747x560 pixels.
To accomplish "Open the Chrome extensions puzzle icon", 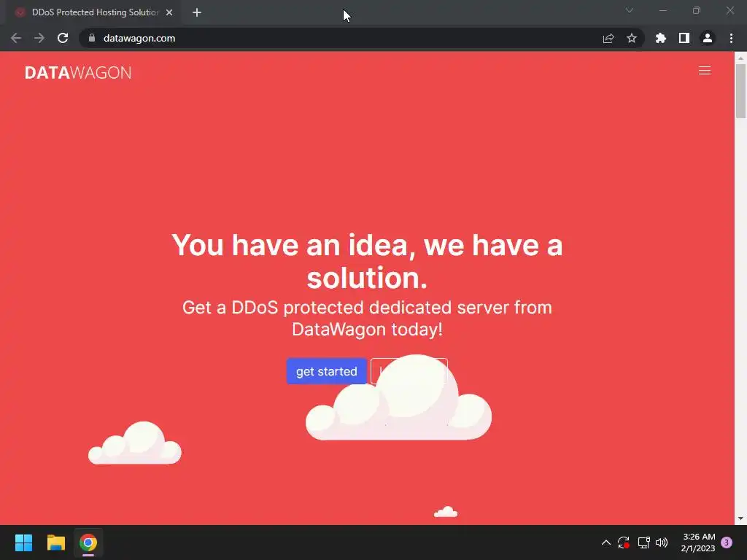I will (x=661, y=38).
